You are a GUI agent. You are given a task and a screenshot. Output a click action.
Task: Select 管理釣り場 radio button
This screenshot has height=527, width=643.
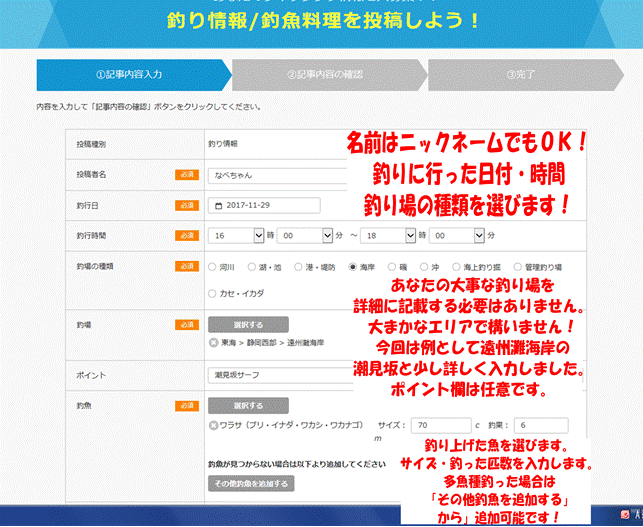[x=518, y=267]
